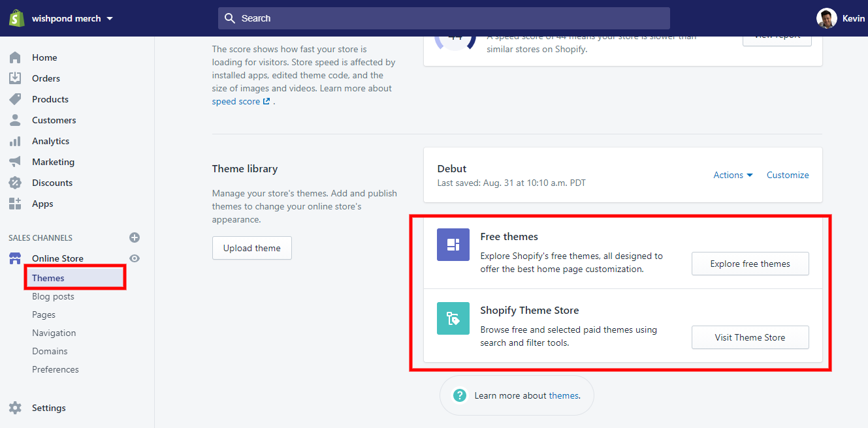Follow the speed score link
Screen dimensions: 868x428
[236, 101]
